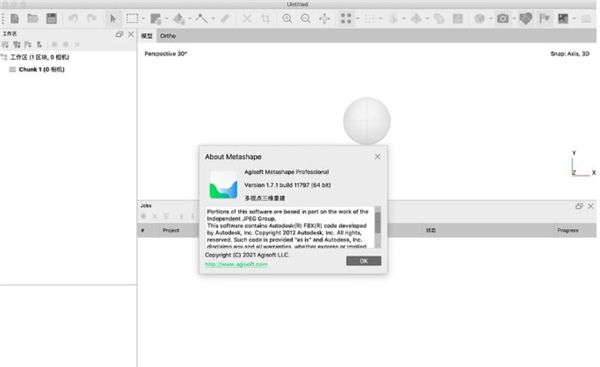Open the Resize Region tool dropdown arrow

(x=166, y=19)
